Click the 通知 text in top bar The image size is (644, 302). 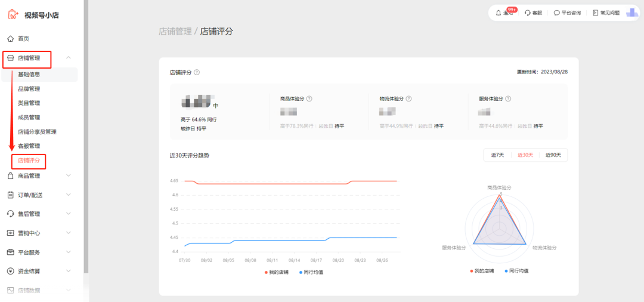click(x=508, y=13)
